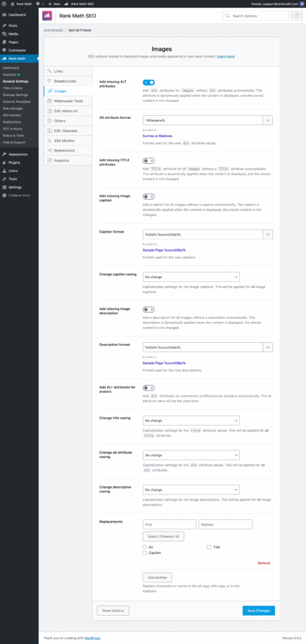Click the Posts pin icon
Viewport: 306px width, 644px height.
point(4,25)
